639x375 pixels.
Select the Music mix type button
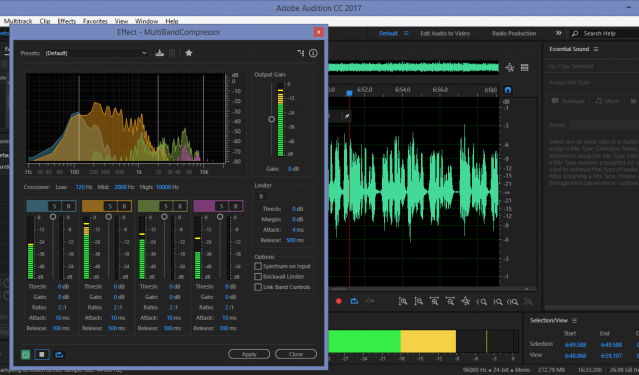(607, 101)
